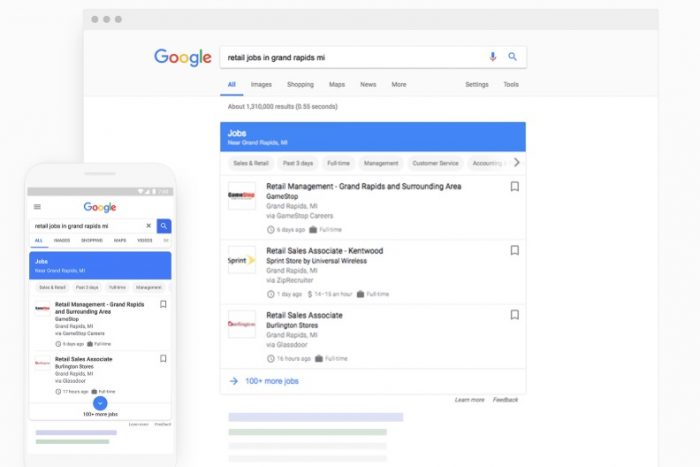Open the Burlington logo thumbnail on desktop

[242, 324]
